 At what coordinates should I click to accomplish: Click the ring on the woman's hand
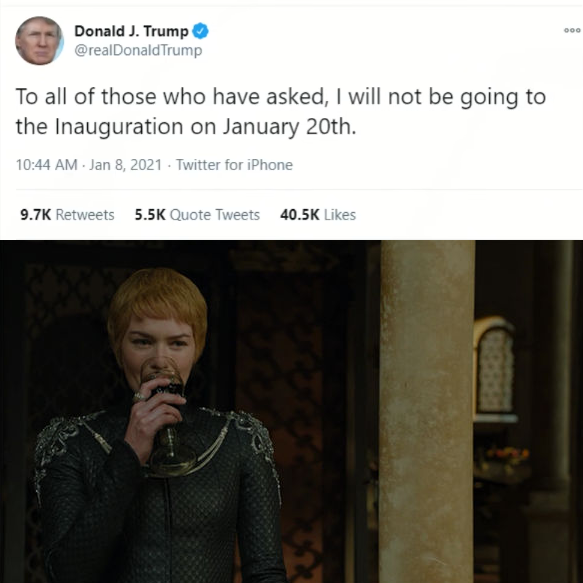tap(139, 397)
